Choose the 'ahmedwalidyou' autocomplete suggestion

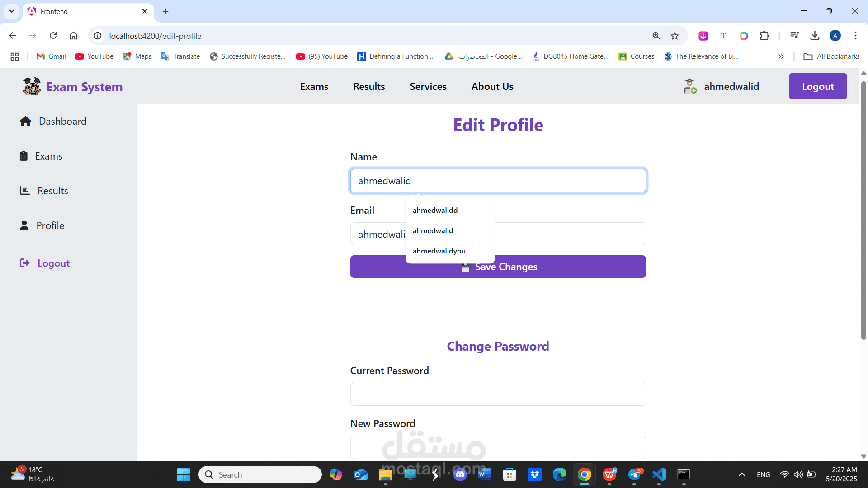[439, 251]
